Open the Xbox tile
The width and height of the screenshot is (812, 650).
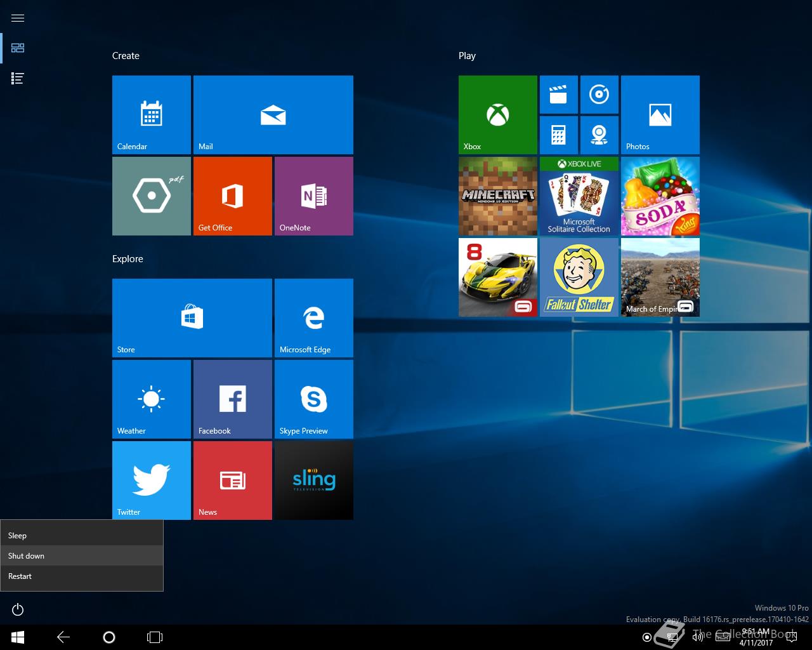(x=498, y=115)
